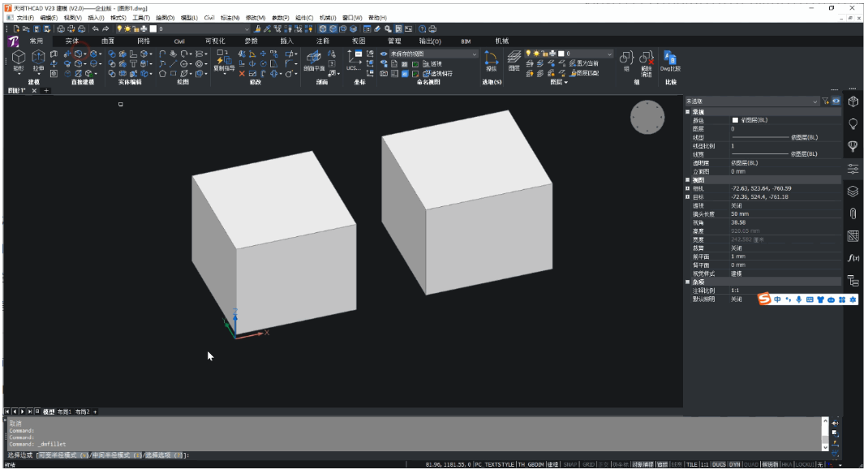Click the 镜头长度 value 50 mm field
The width and height of the screenshot is (868, 474).
pyautogui.click(x=784, y=213)
